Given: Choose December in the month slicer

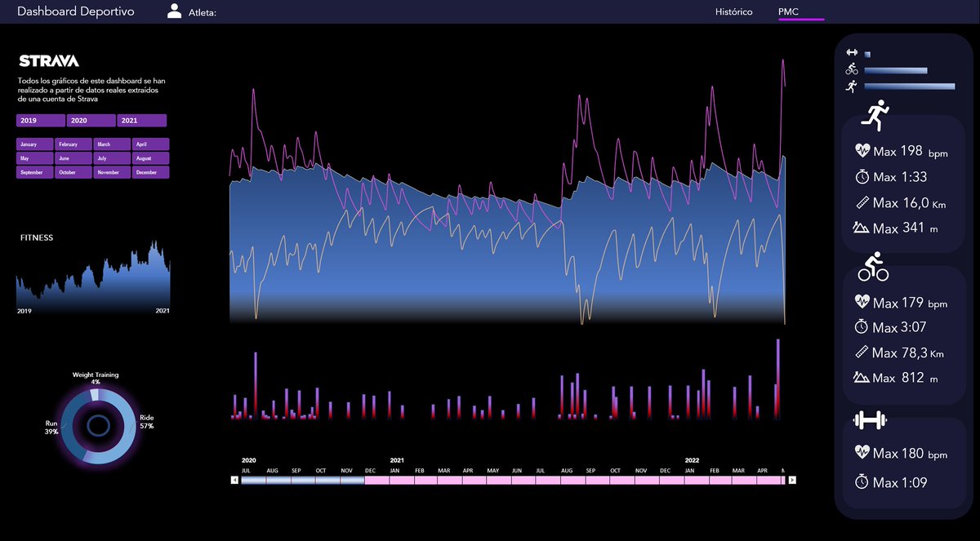Looking at the screenshot, I should tap(150, 172).
